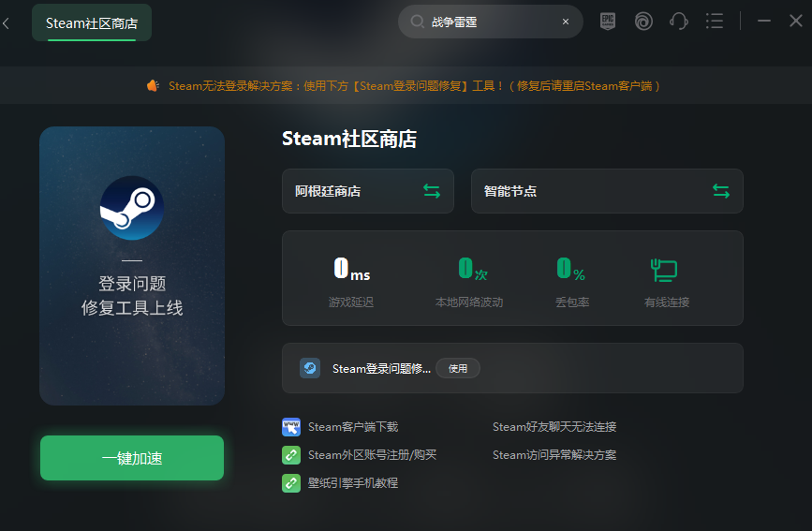Click the 有线连接 network icon
The width and height of the screenshot is (812, 531).
(664, 270)
